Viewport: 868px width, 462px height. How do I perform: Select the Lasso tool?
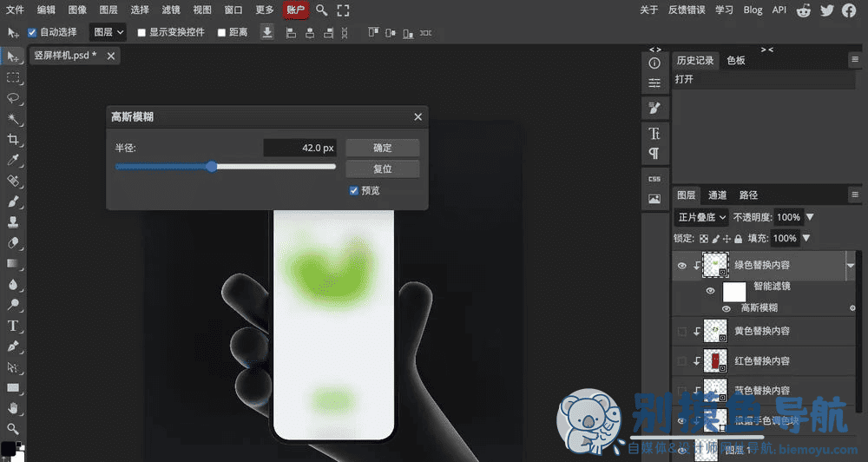pyautogui.click(x=13, y=98)
